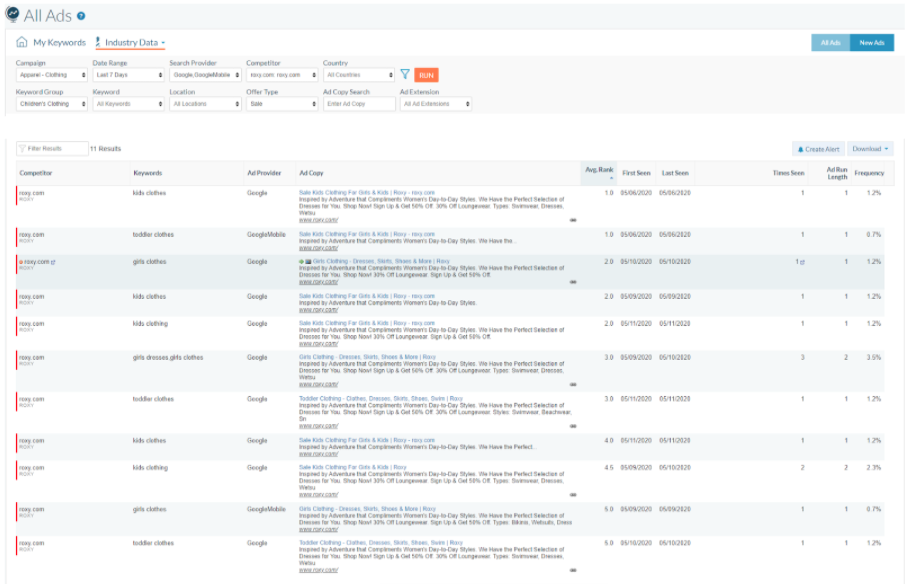Expand ad copy ellipsis in first kids clothes row
This screenshot has width=917, height=584.
pyautogui.click(x=573, y=220)
